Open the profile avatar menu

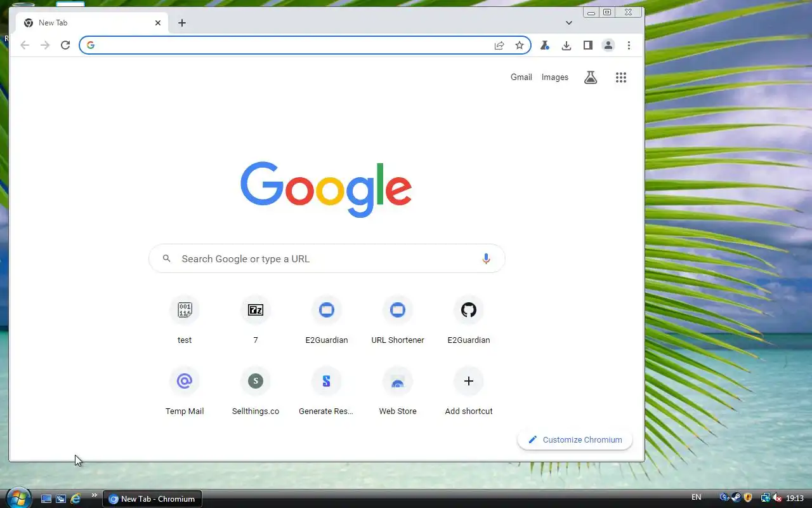(608, 45)
